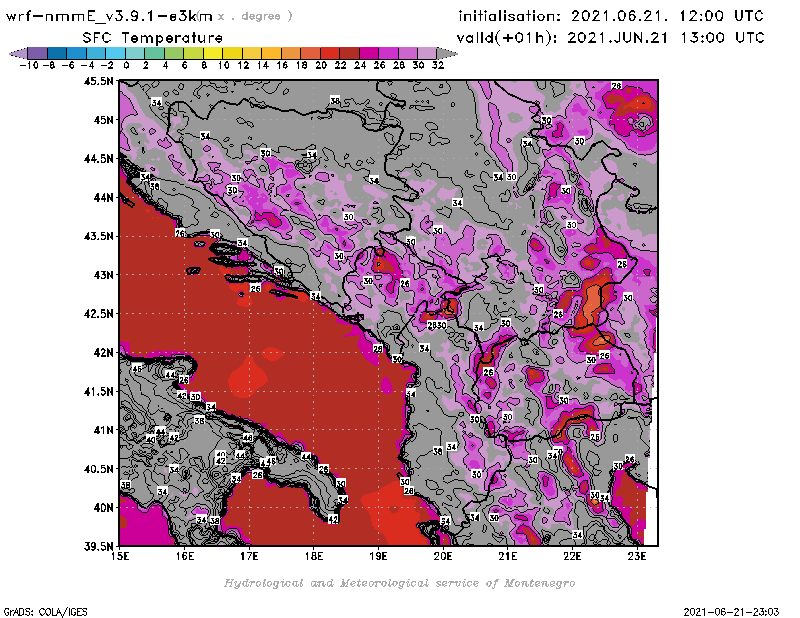The height and width of the screenshot is (618, 800).
Task: Click the gray arrow end of legend above 32
Action: [x=447, y=53]
